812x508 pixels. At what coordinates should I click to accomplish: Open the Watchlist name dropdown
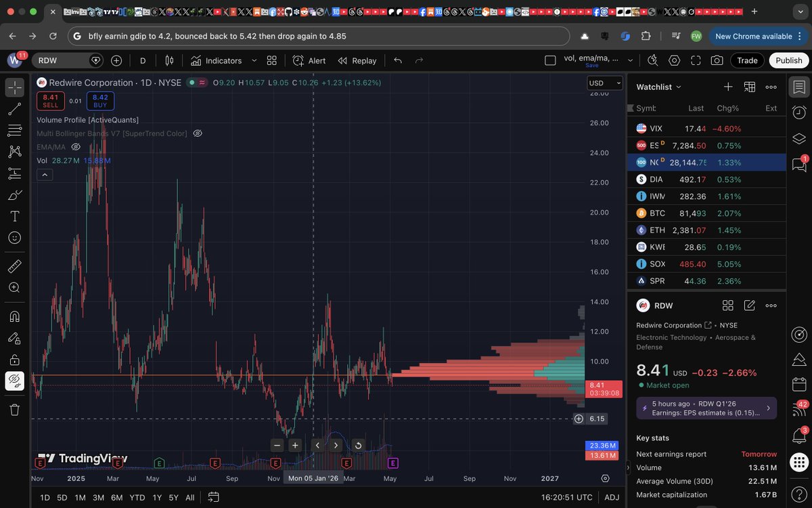point(659,87)
